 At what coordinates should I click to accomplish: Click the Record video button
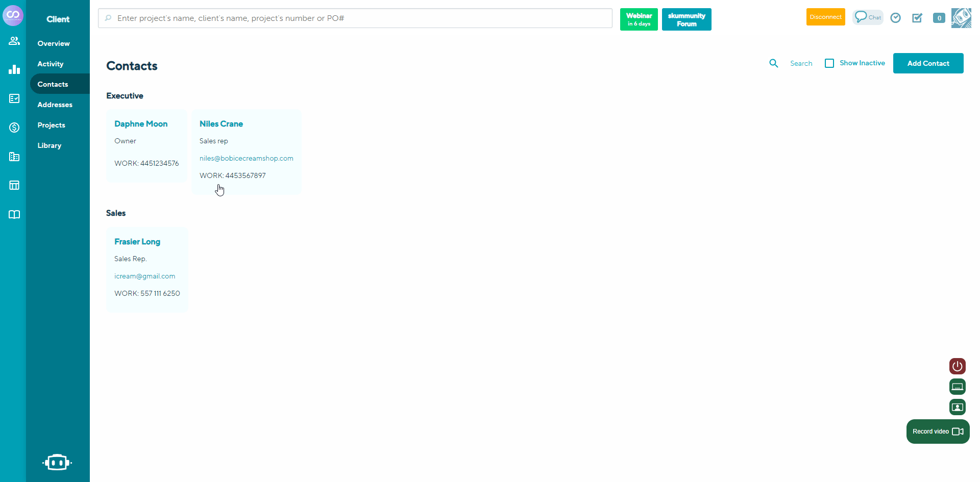(x=938, y=432)
